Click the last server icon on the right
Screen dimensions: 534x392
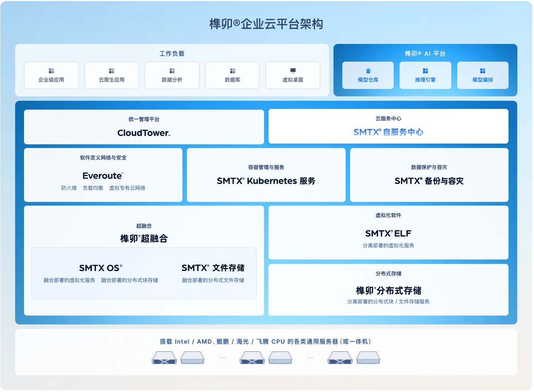[x=368, y=358]
